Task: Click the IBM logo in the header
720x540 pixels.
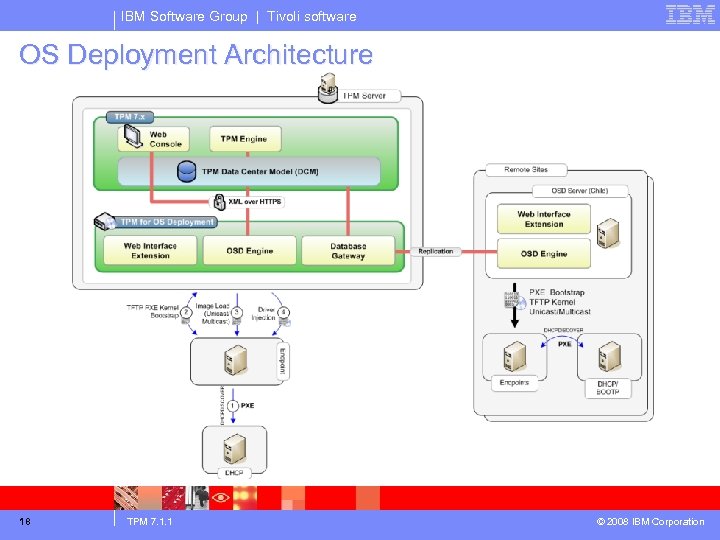Action: pos(690,15)
